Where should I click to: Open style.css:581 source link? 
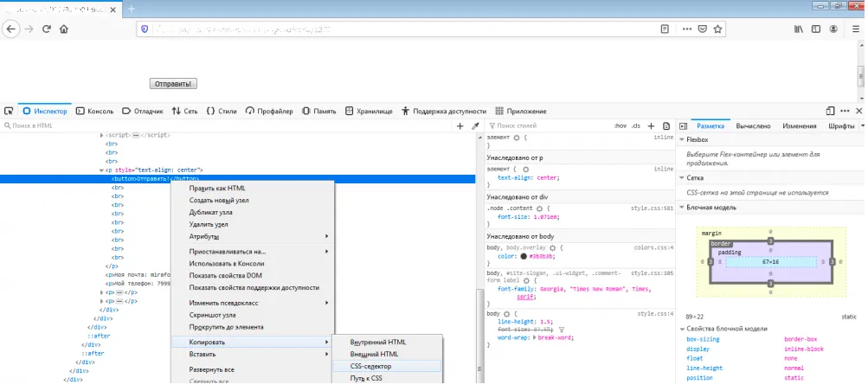653,208
